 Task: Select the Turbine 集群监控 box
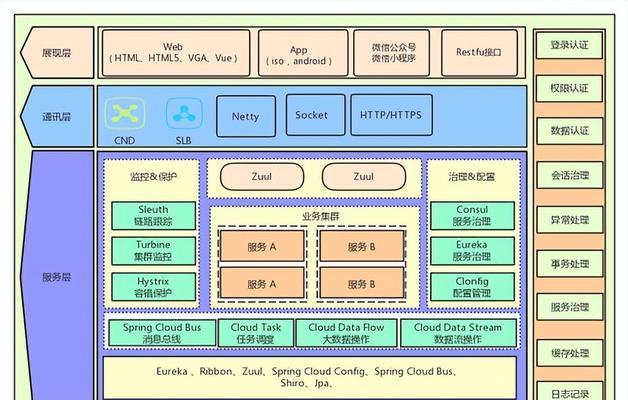click(x=153, y=251)
